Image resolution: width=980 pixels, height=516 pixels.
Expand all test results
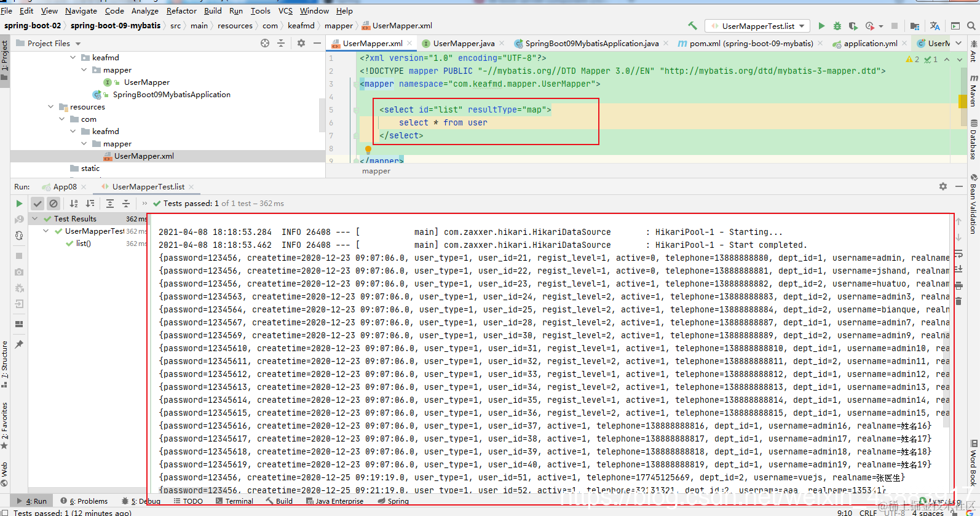point(110,204)
